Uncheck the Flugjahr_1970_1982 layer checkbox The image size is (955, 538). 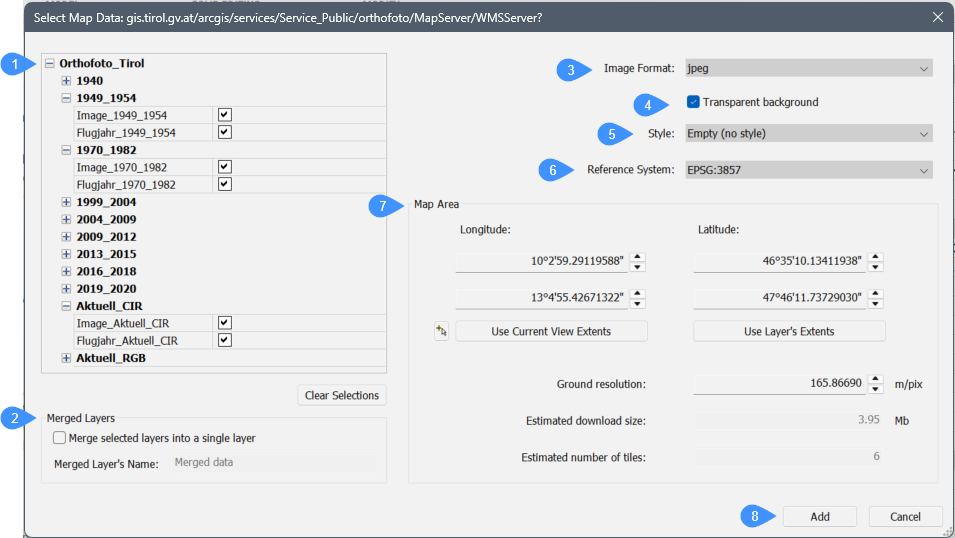tap(225, 184)
